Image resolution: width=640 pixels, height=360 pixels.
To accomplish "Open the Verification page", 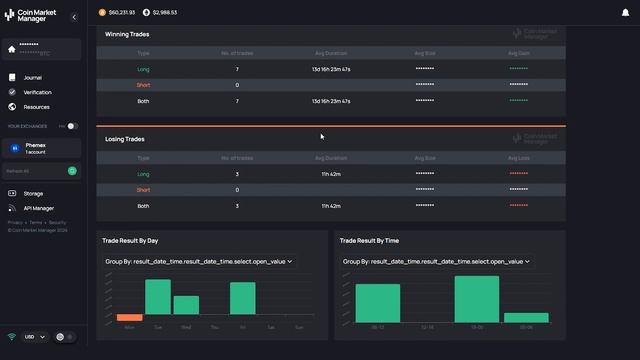I will (x=38, y=92).
